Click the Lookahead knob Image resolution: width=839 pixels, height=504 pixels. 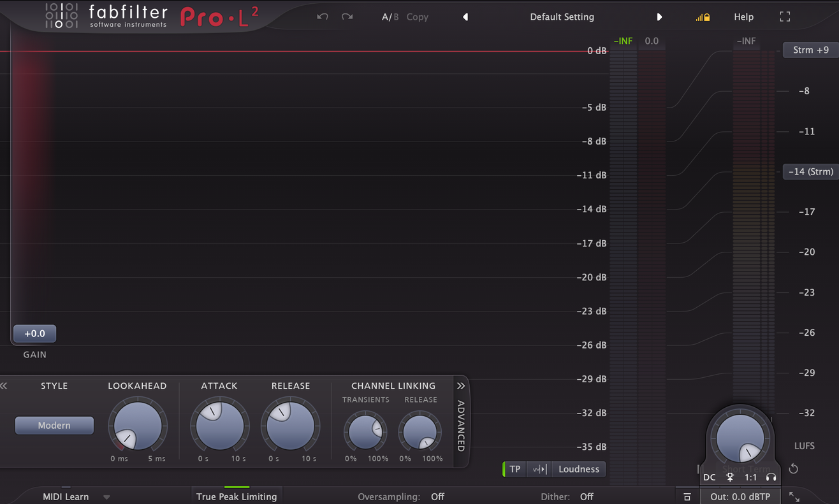[138, 426]
